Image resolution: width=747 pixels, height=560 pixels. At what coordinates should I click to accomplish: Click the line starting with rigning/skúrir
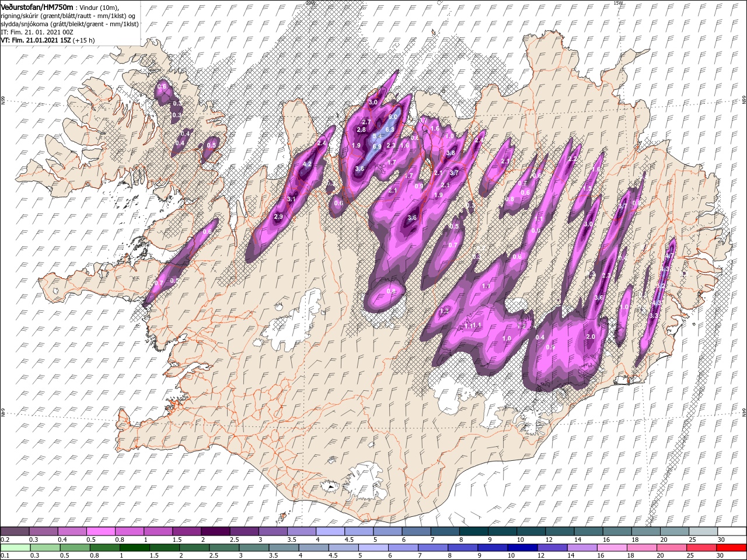point(68,16)
